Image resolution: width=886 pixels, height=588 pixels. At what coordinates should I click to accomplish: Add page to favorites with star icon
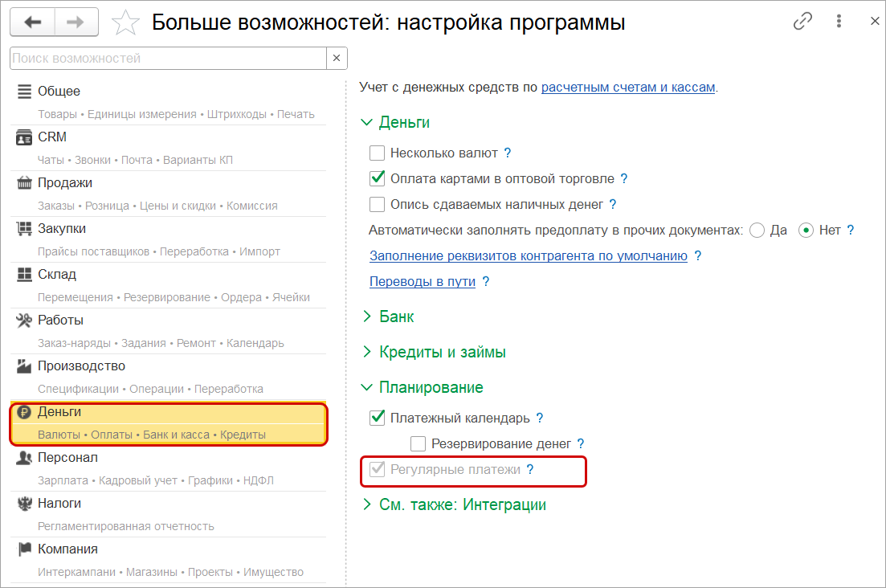pos(125,22)
